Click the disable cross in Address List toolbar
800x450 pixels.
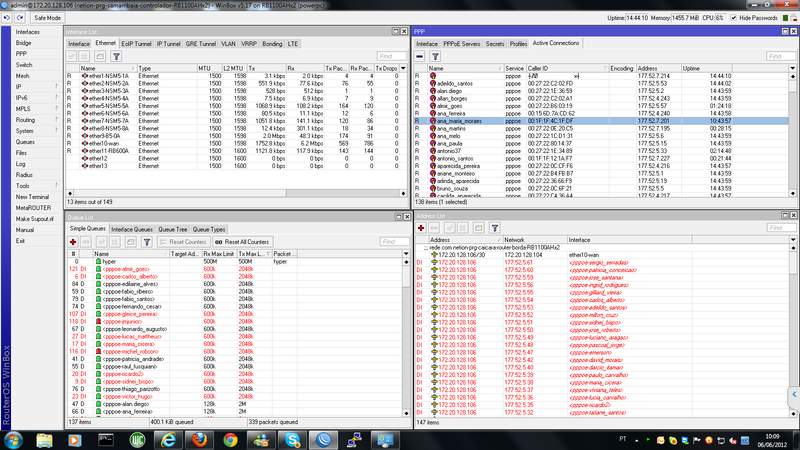click(x=463, y=228)
